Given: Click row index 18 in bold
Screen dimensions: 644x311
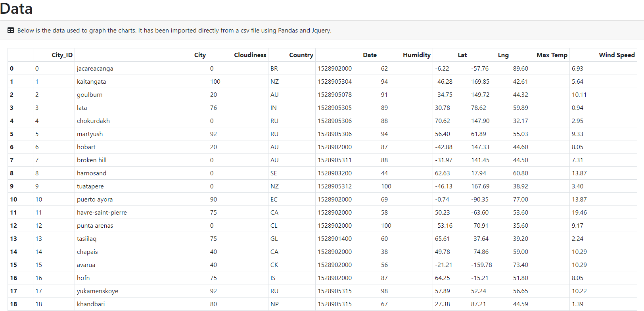Looking at the screenshot, I should [13, 304].
